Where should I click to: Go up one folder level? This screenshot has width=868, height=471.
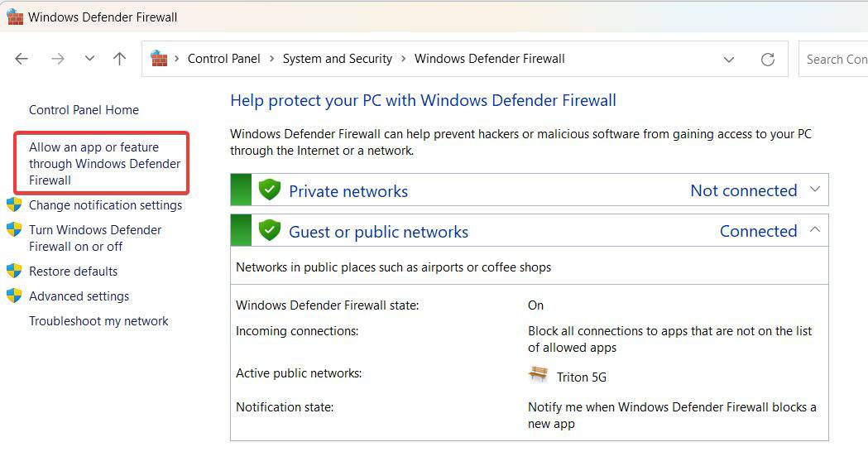click(120, 59)
